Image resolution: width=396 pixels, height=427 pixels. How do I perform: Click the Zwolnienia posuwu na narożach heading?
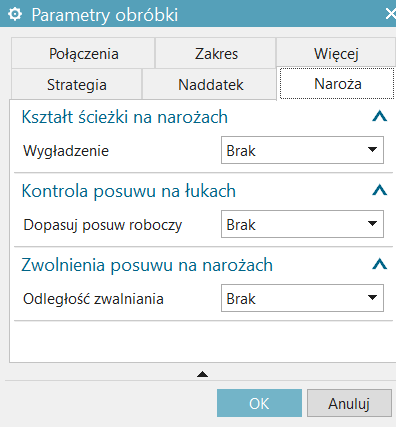pyautogui.click(x=147, y=265)
